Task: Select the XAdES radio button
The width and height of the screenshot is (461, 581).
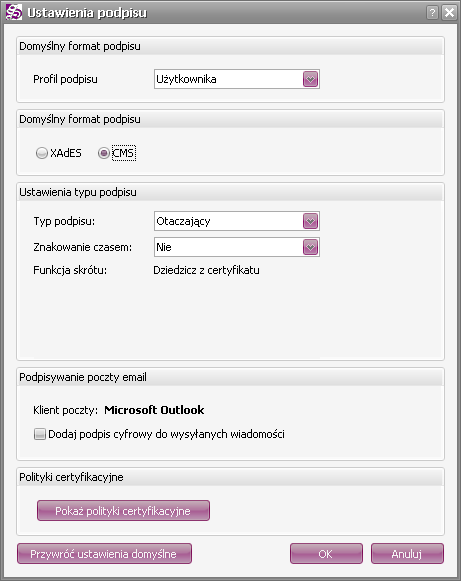Action: [42, 153]
